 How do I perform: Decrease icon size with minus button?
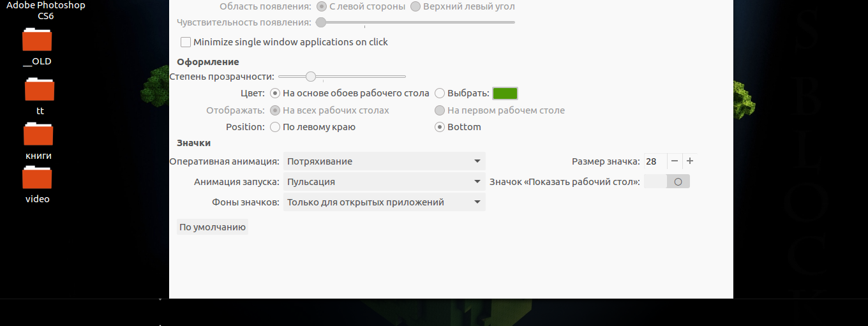pyautogui.click(x=675, y=161)
